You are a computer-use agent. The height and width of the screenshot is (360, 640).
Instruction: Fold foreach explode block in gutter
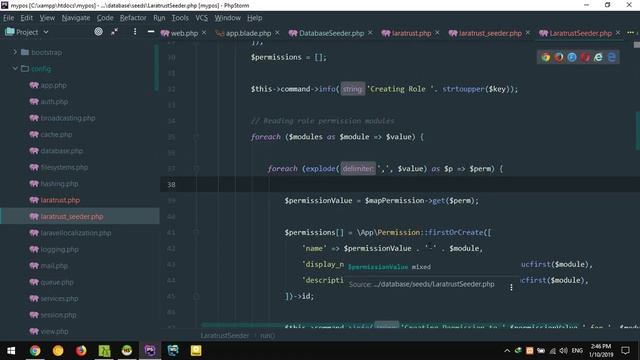[x=196, y=169]
